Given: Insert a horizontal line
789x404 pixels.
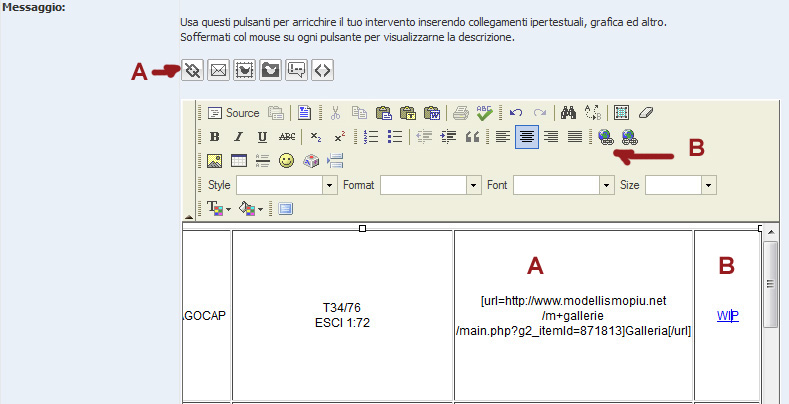Looking at the screenshot, I should 263,161.
